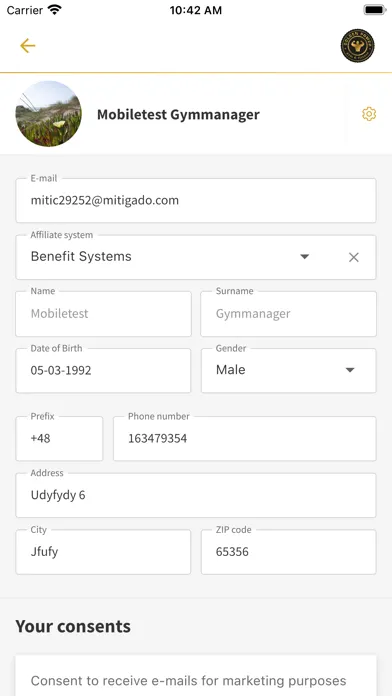Open the gym logo badge
The image size is (392, 696).
click(357, 46)
